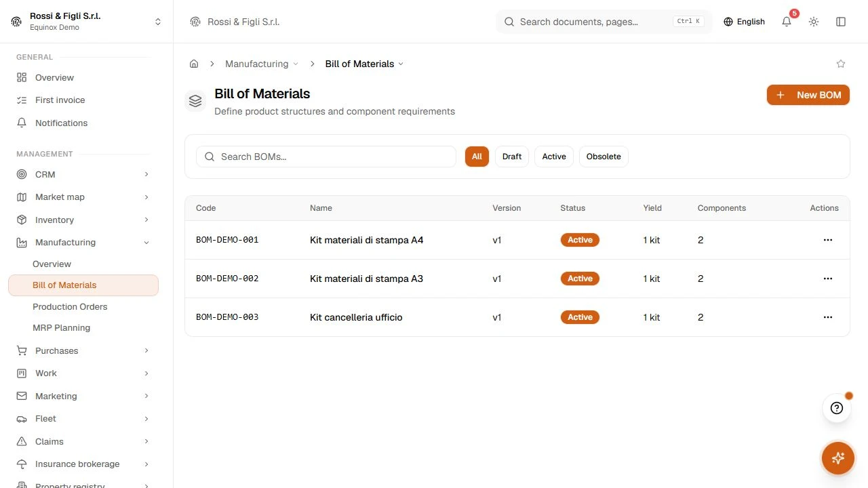Toggle the sidebar panel layout icon

click(841, 22)
